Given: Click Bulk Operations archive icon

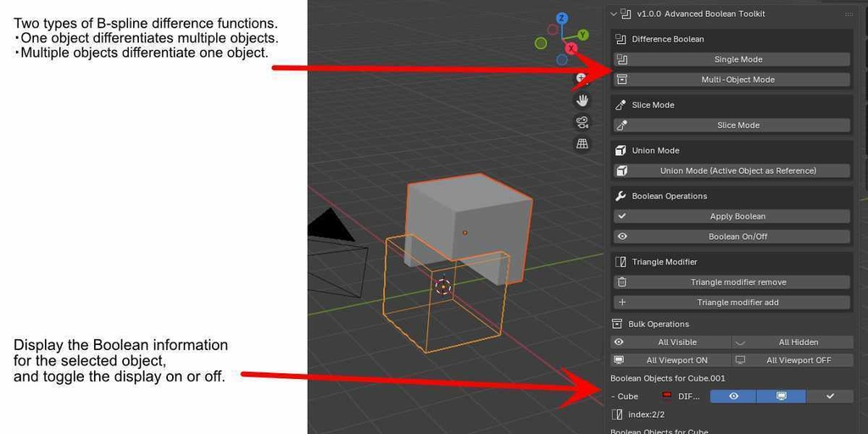Looking at the screenshot, I should pyautogui.click(x=617, y=324).
